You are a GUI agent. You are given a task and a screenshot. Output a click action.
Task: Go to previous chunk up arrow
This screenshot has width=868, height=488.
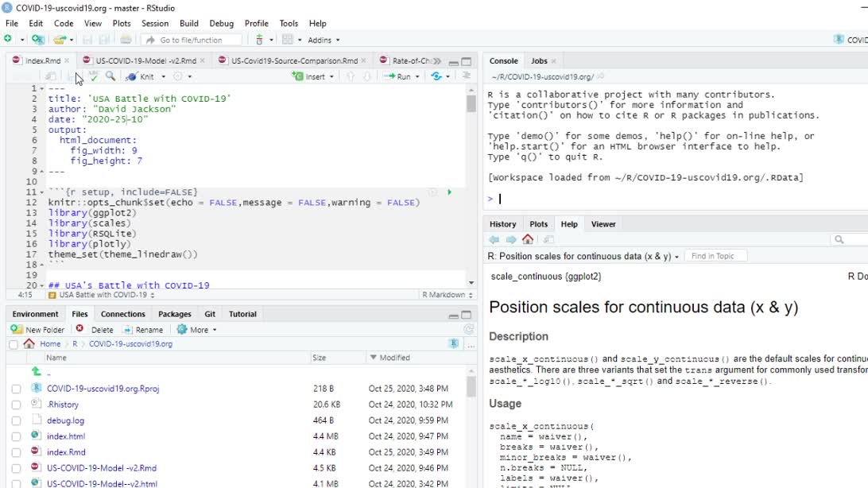click(351, 76)
